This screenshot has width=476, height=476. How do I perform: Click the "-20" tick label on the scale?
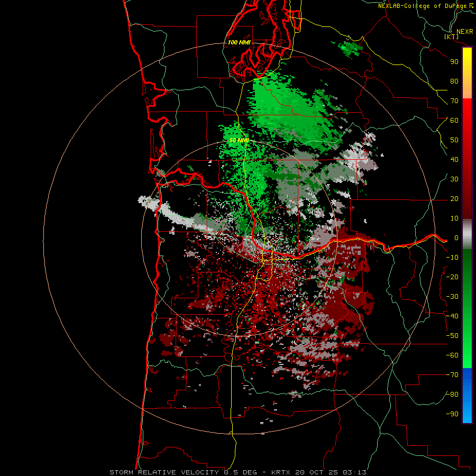(x=452, y=277)
